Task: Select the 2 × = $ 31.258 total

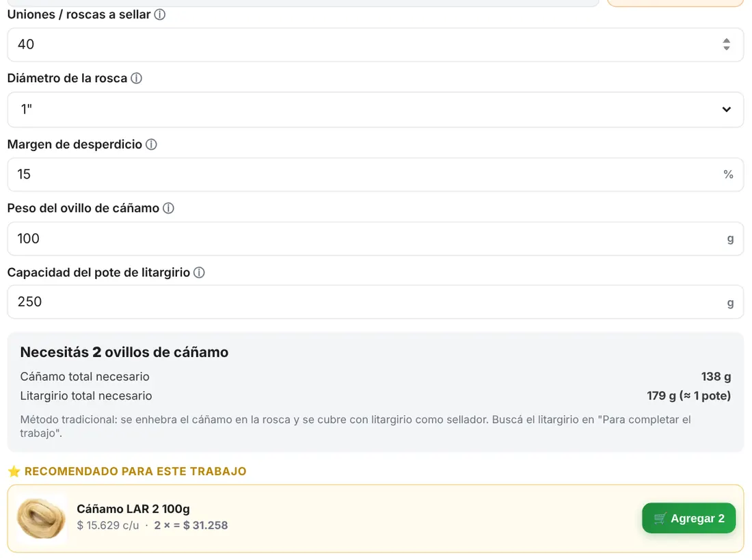Action: point(191,525)
